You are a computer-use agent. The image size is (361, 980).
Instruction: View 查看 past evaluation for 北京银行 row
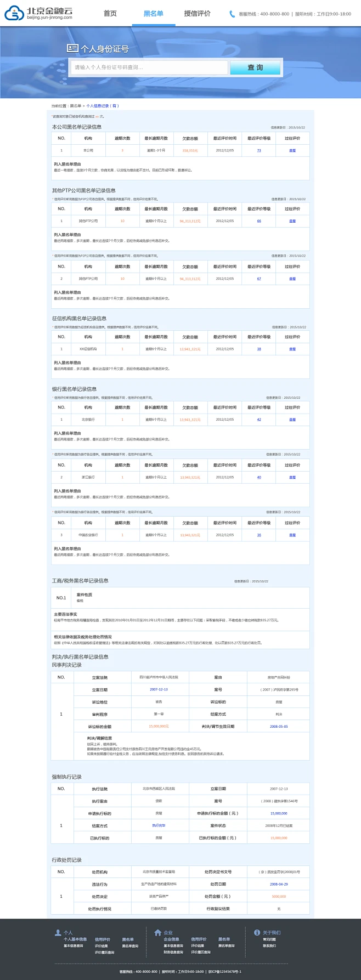[292, 420]
